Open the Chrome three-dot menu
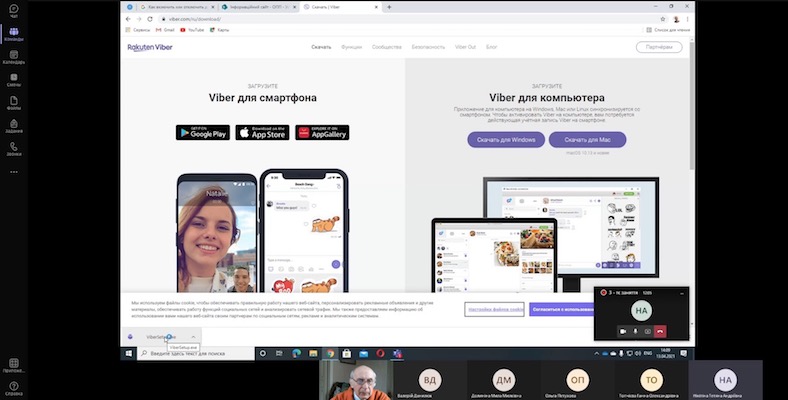The image size is (788, 400). tap(687, 19)
